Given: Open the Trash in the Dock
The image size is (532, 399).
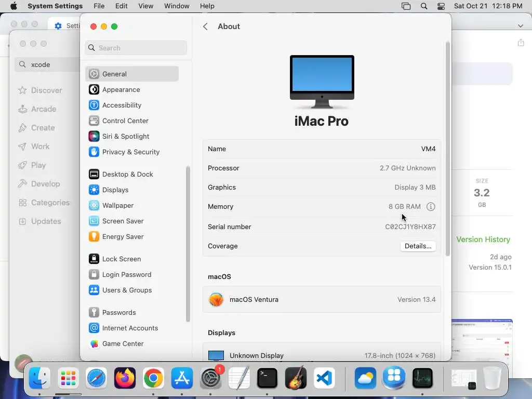Looking at the screenshot, I should click(x=492, y=378).
